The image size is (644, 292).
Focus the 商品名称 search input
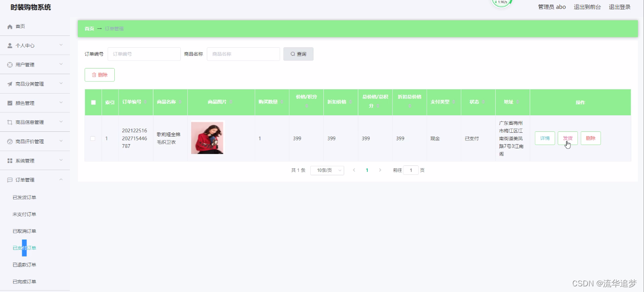tap(243, 54)
